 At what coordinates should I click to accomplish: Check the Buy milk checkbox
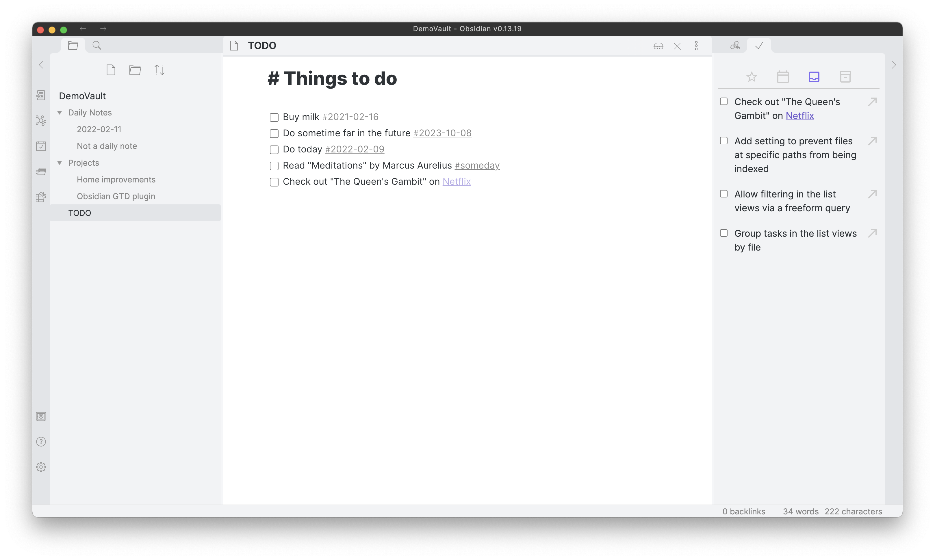click(x=274, y=117)
